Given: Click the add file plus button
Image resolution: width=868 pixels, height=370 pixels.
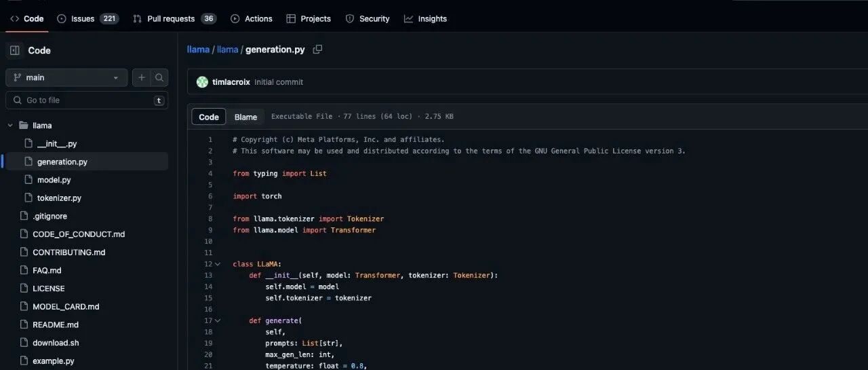Looking at the screenshot, I should click(x=141, y=77).
